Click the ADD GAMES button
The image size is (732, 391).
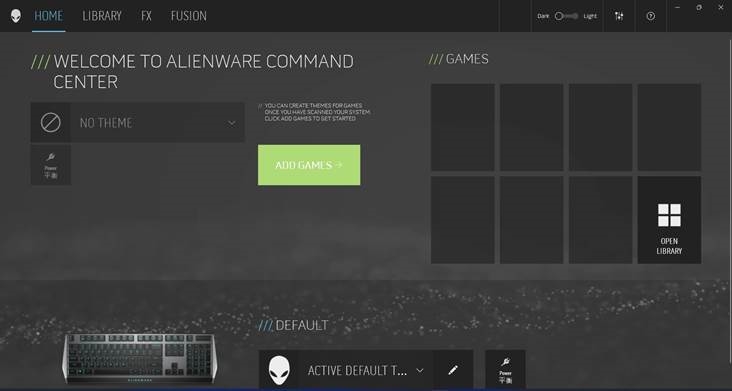point(309,165)
